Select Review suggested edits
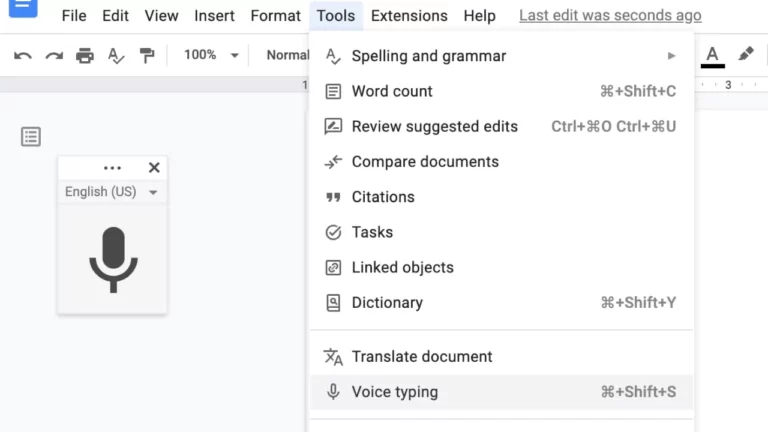Image resolution: width=768 pixels, height=432 pixels. 502,126
